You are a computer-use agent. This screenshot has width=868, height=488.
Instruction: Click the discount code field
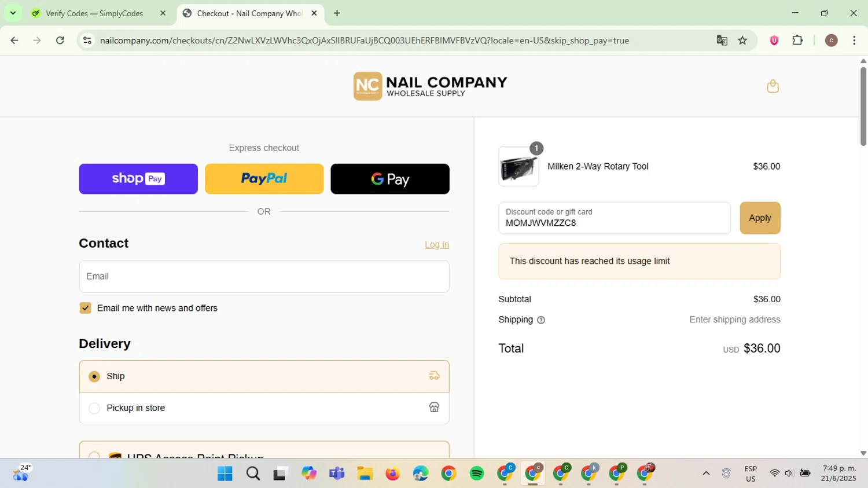tap(615, 218)
